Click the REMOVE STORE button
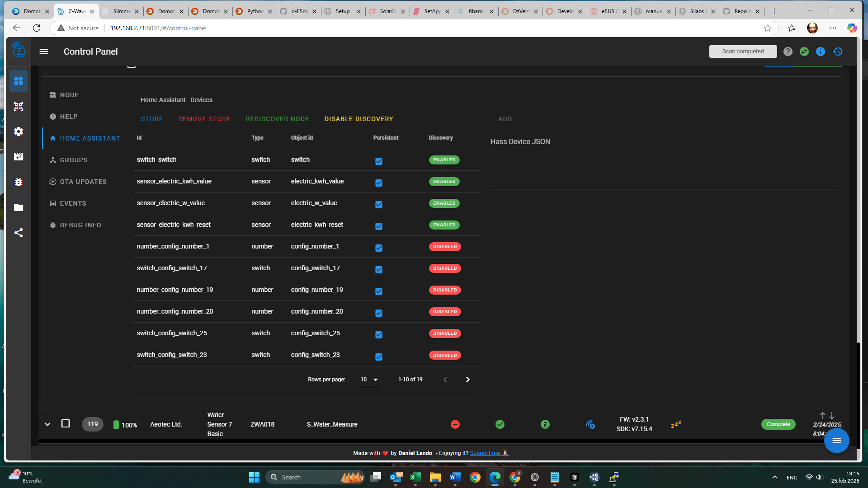Screen dimensions: 868x488 [x=204, y=119]
